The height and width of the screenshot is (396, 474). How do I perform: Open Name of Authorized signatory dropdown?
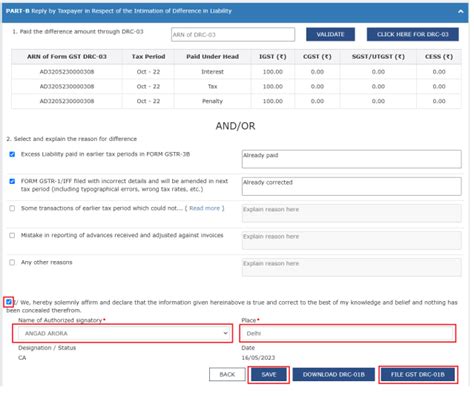[123, 333]
